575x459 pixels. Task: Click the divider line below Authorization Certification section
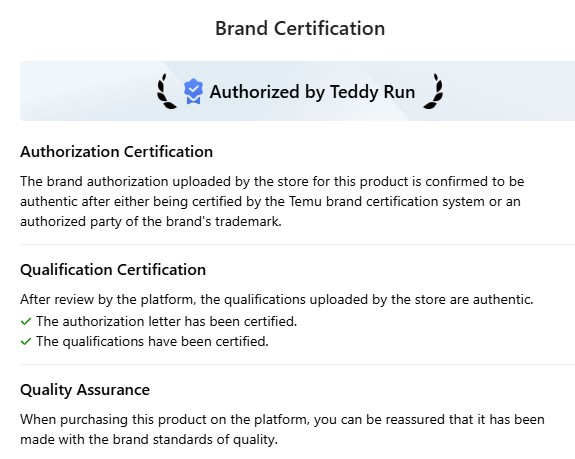297,244
